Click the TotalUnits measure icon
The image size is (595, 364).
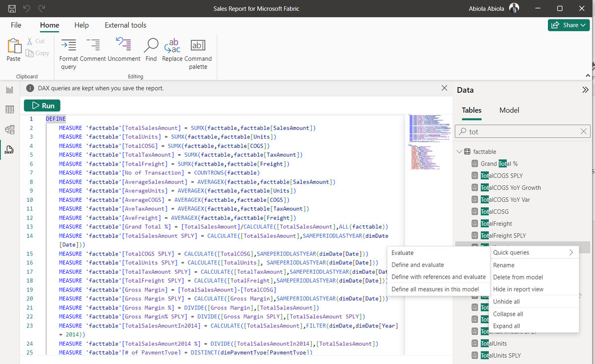click(475, 343)
